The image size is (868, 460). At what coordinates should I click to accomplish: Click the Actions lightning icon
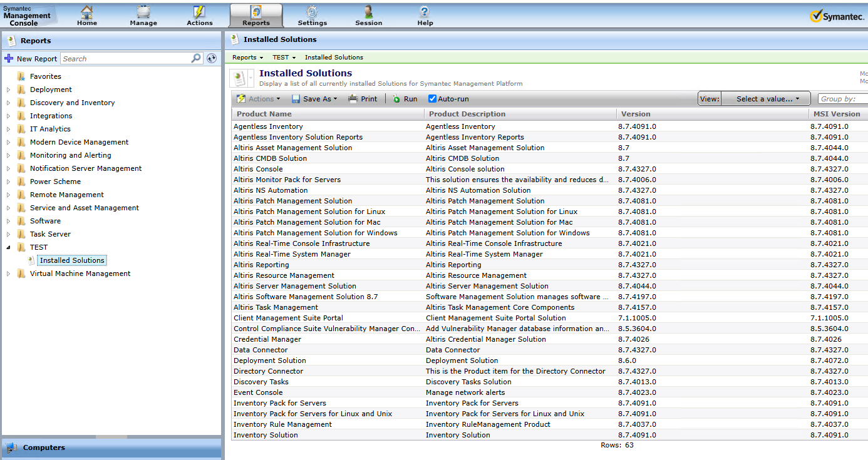point(199,13)
